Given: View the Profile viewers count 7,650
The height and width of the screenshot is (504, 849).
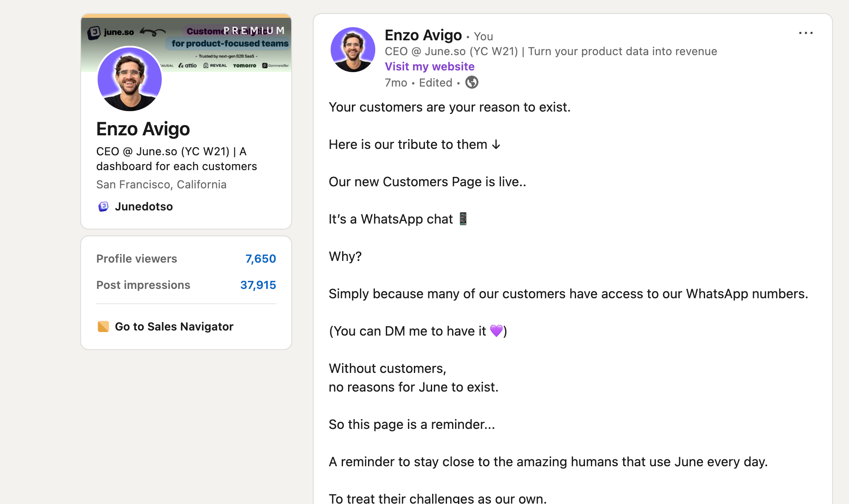Looking at the screenshot, I should pyautogui.click(x=261, y=259).
